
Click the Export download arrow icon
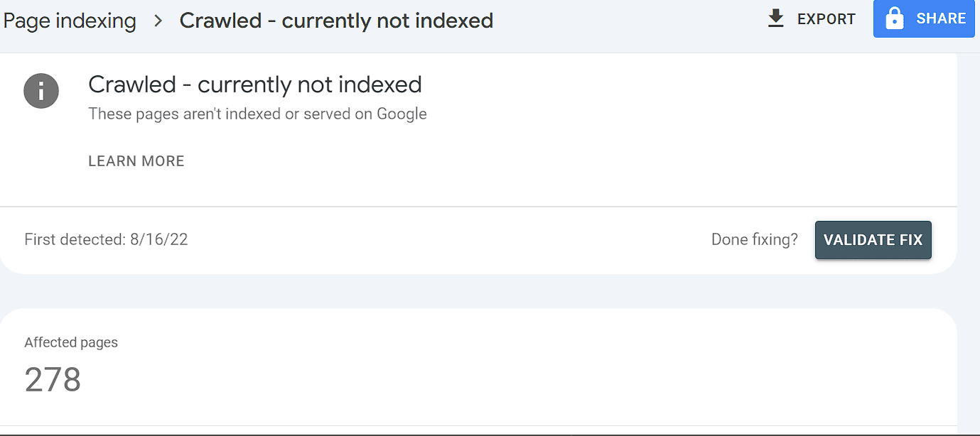(x=776, y=18)
